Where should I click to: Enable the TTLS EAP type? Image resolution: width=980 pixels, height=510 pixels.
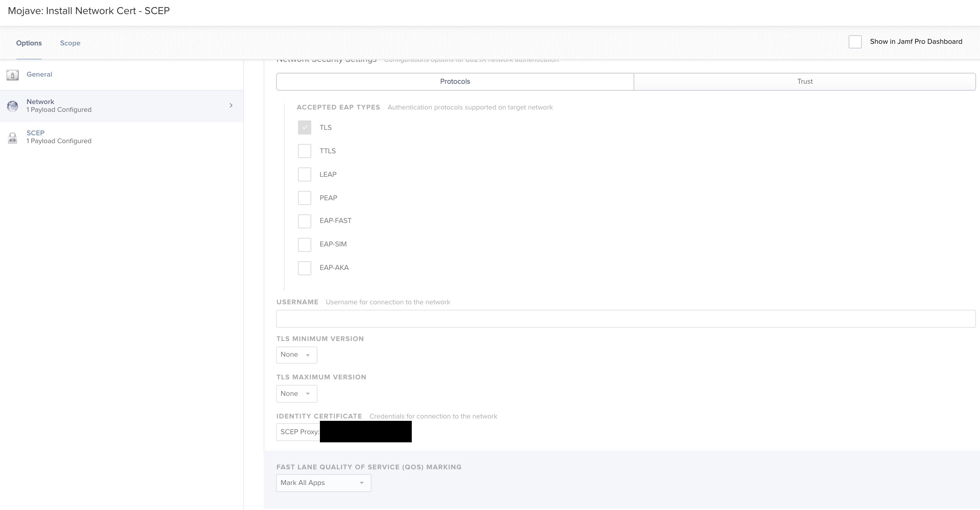click(304, 151)
